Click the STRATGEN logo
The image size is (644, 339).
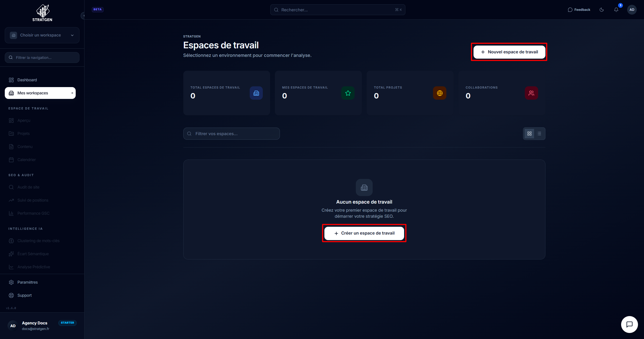(x=42, y=13)
